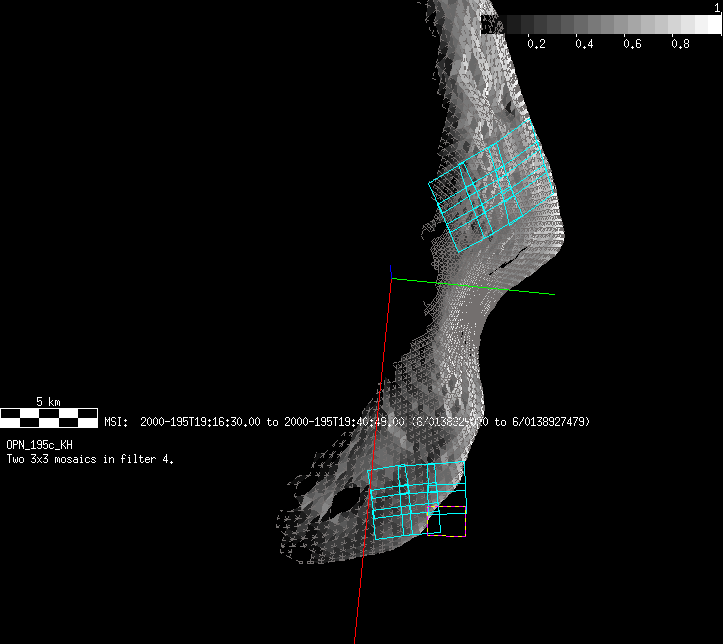Select the OPN_195c_KH sequence name
Screen dimensions: 723x644
point(39,444)
